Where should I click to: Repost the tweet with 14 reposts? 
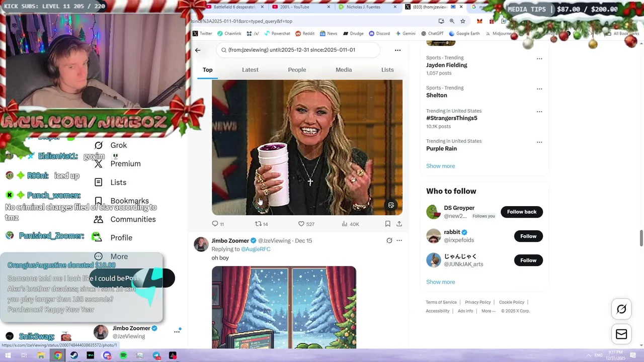[x=261, y=224]
